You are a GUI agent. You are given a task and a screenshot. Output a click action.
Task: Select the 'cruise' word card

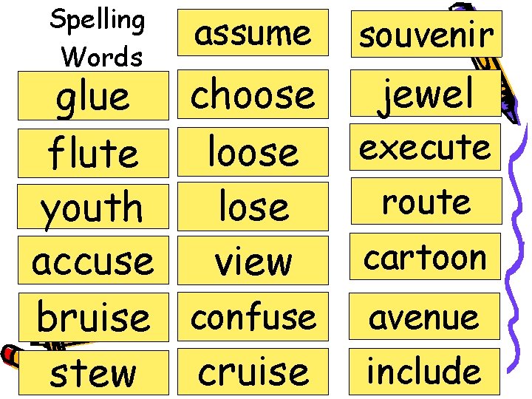[x=253, y=372]
